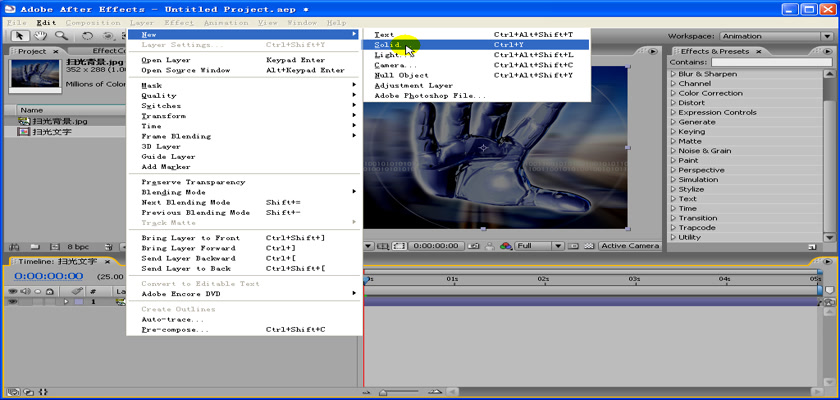Expand the Keying effects category
The height and width of the screenshot is (400, 840).
tap(674, 132)
